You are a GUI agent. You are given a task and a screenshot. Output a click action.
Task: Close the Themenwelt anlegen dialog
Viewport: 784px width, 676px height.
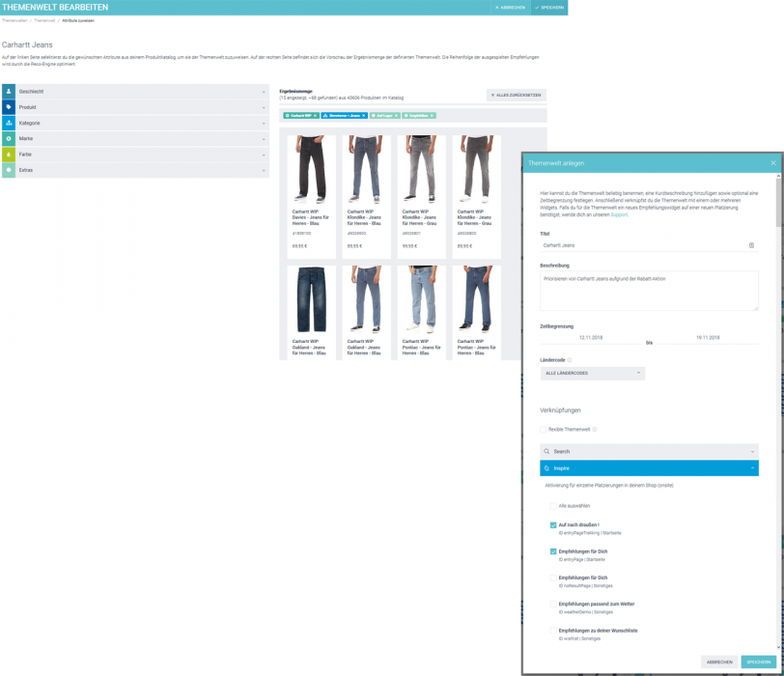[773, 163]
